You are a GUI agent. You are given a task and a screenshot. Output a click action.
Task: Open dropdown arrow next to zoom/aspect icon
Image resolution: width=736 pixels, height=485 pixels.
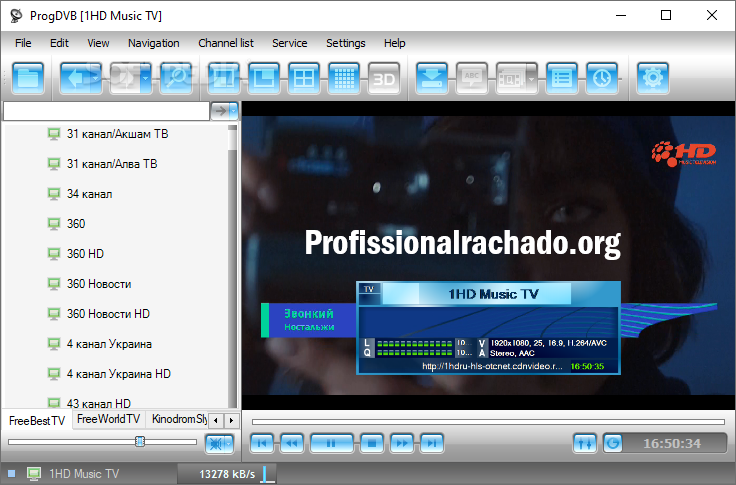point(532,78)
